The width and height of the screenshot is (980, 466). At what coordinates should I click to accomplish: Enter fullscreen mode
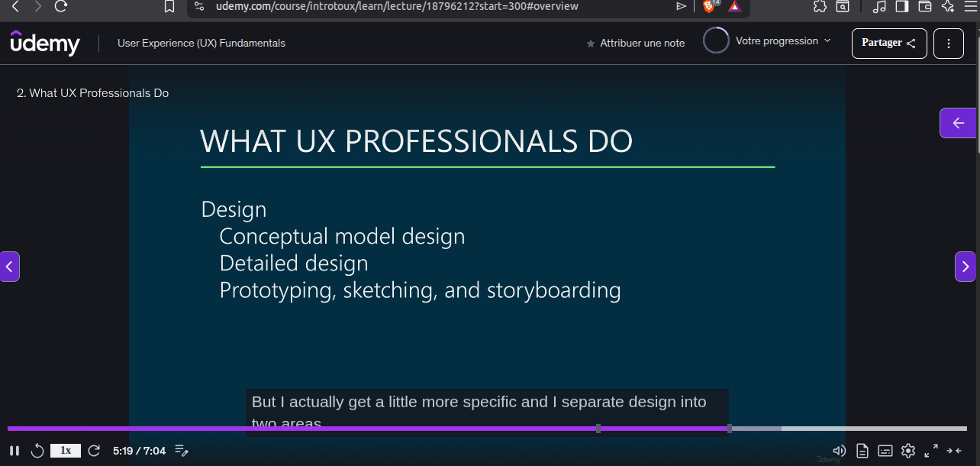pyautogui.click(x=931, y=451)
